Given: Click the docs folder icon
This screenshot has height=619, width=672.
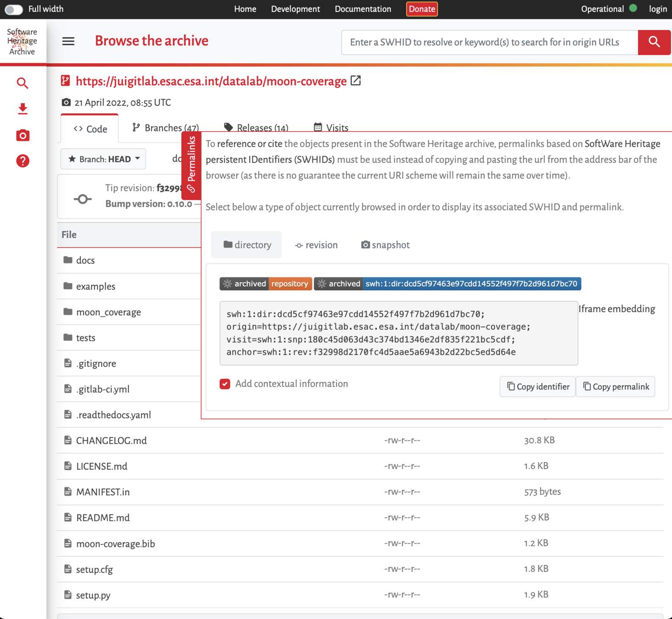Looking at the screenshot, I should pos(68,260).
